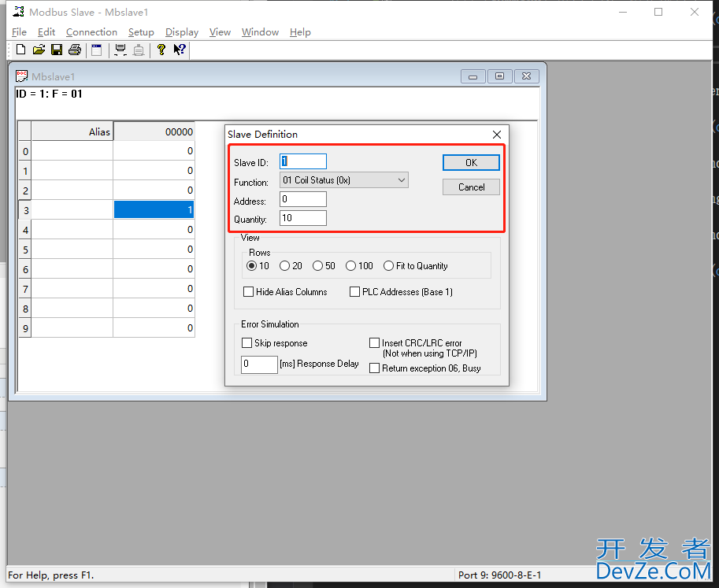Open the View menu
This screenshot has height=588, width=719.
[220, 32]
